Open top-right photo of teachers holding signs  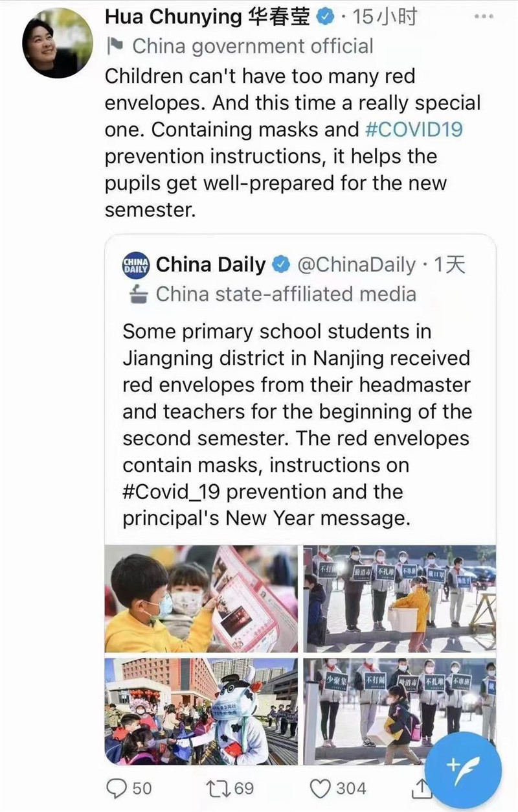(x=400, y=599)
